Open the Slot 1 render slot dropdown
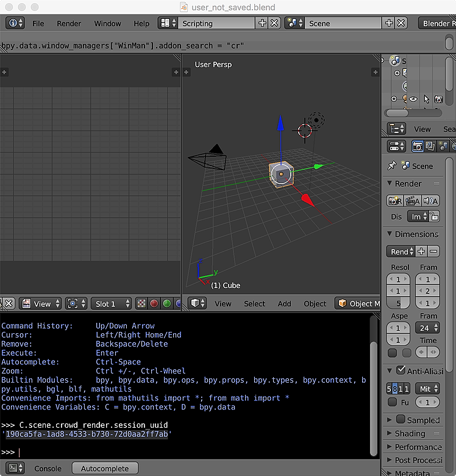The width and height of the screenshot is (456, 476). pyautogui.click(x=111, y=303)
